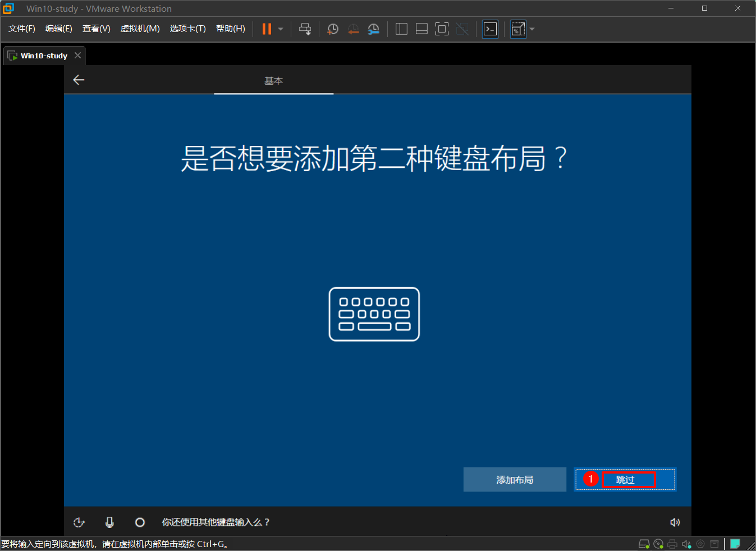
Task: Click the printer device status icon
Action: pos(672,544)
